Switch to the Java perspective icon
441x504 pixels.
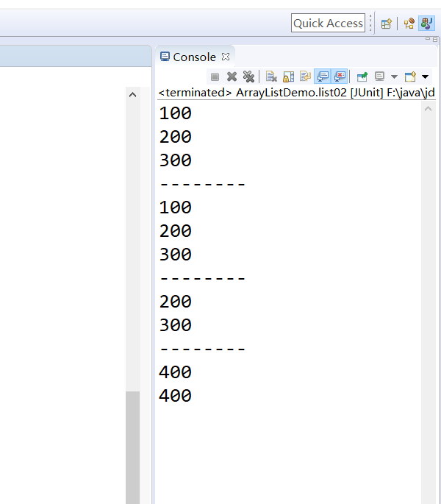pos(426,24)
